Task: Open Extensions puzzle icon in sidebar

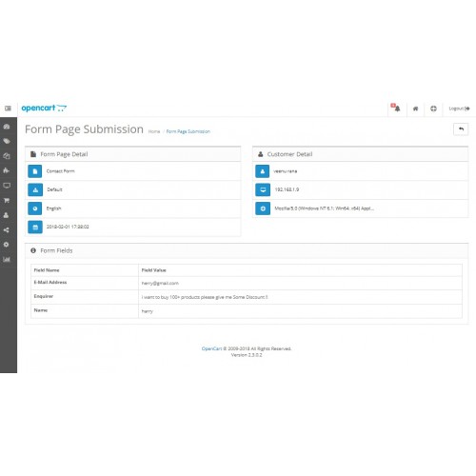Action: coord(7,170)
